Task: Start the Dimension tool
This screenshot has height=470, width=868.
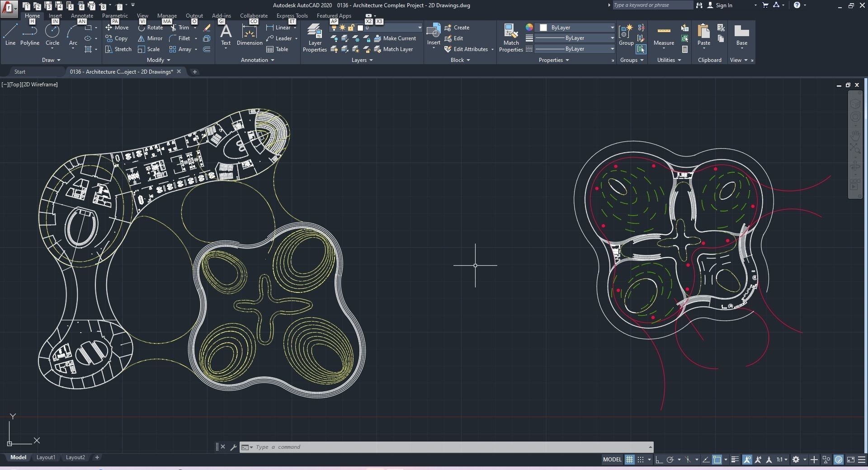Action: point(250,34)
